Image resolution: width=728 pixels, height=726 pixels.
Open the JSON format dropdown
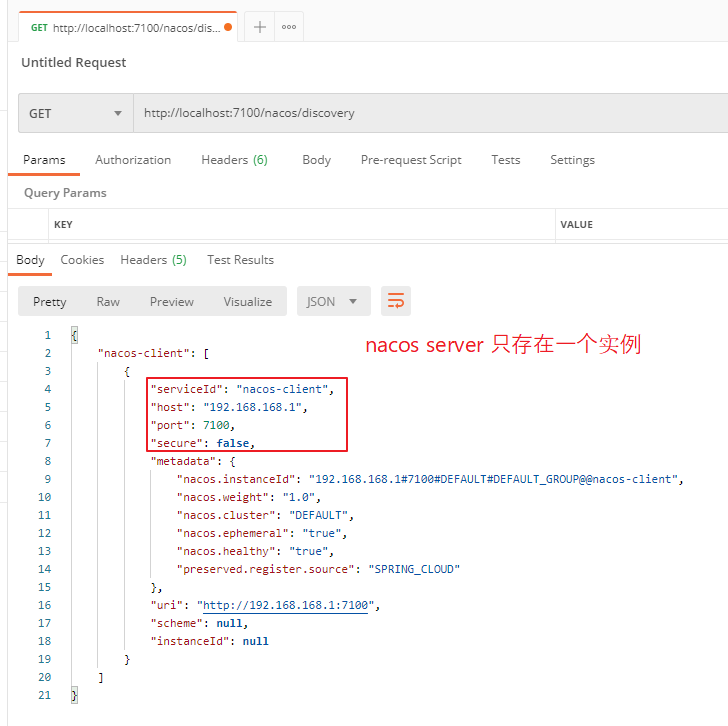[x=333, y=301]
